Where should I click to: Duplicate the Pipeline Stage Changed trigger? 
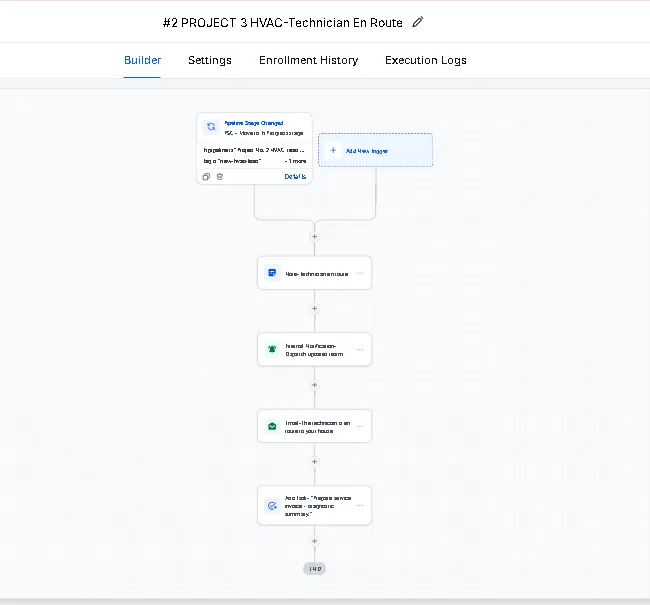(x=206, y=176)
